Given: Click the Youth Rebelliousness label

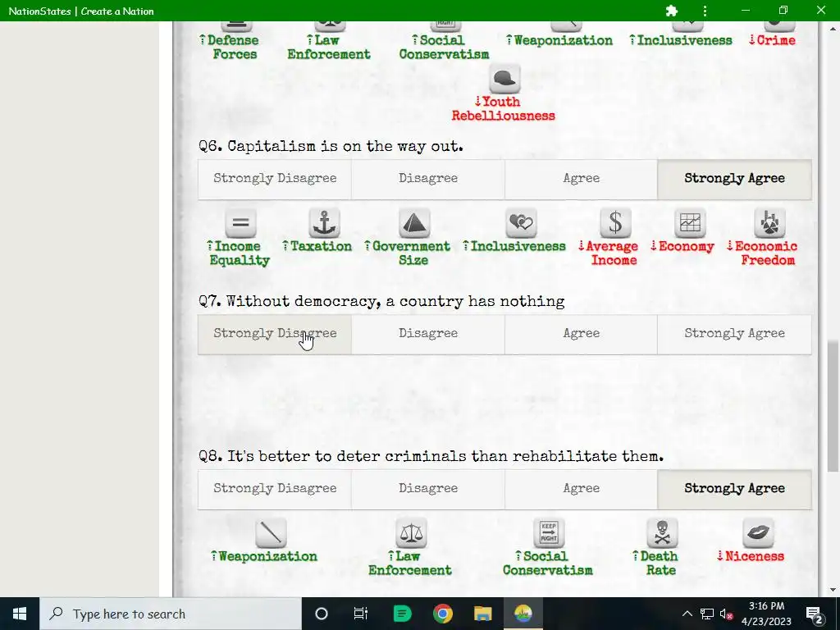Looking at the screenshot, I should (x=503, y=109).
